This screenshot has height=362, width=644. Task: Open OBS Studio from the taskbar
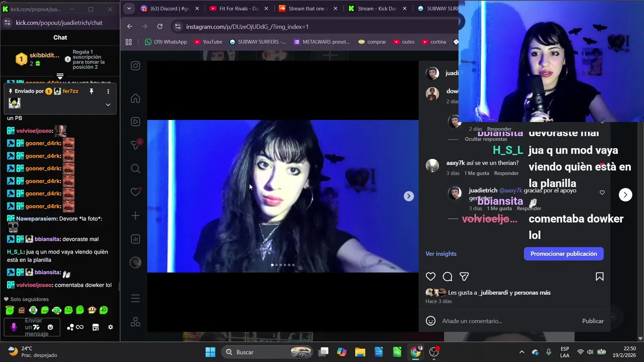click(x=434, y=352)
